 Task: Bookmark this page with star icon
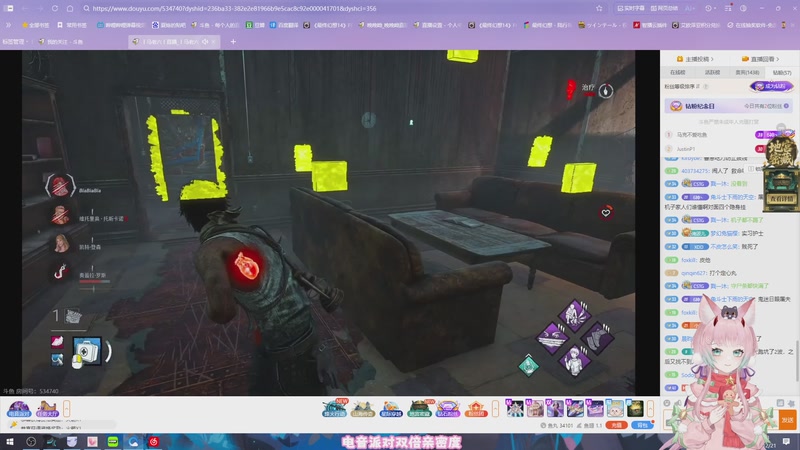click(599, 9)
